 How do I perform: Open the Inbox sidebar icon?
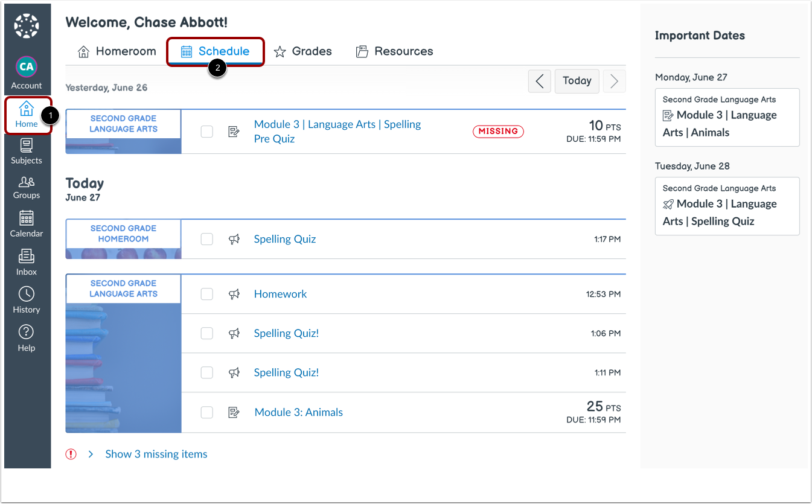coord(27,262)
